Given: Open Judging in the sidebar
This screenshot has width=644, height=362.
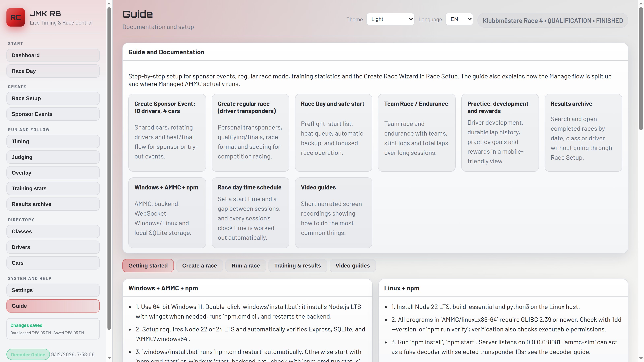Looking at the screenshot, I should coord(53,157).
